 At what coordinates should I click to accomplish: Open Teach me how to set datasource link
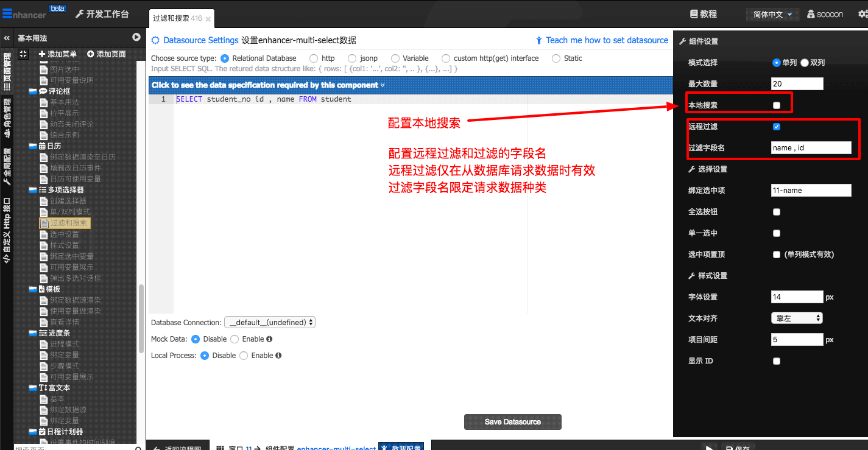pyautogui.click(x=602, y=40)
